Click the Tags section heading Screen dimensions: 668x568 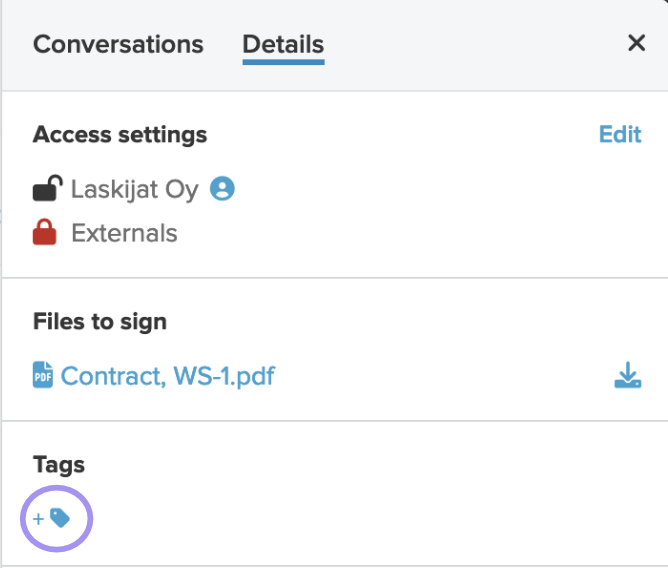pyautogui.click(x=59, y=465)
